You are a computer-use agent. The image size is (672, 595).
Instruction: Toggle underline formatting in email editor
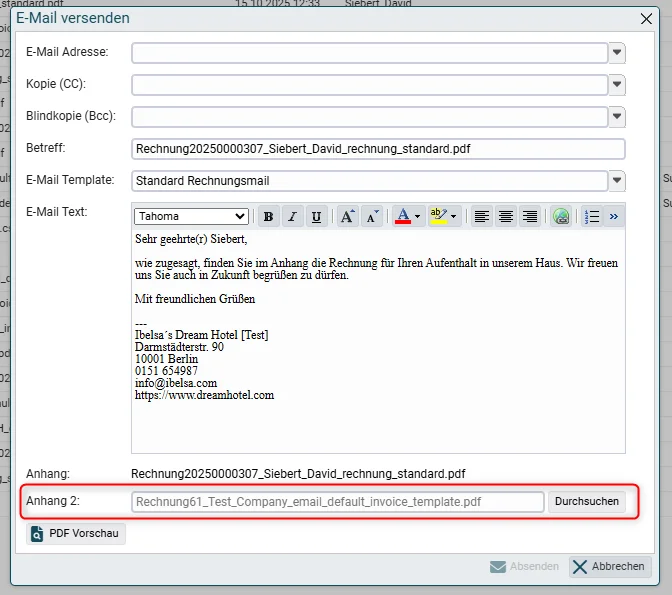[x=316, y=216]
